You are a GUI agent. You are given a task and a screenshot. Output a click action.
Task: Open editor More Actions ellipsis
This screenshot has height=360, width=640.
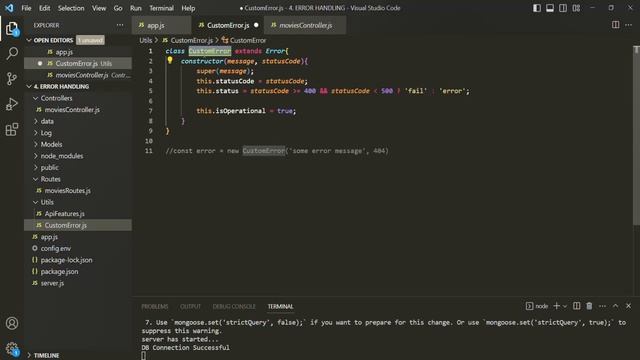(628, 25)
